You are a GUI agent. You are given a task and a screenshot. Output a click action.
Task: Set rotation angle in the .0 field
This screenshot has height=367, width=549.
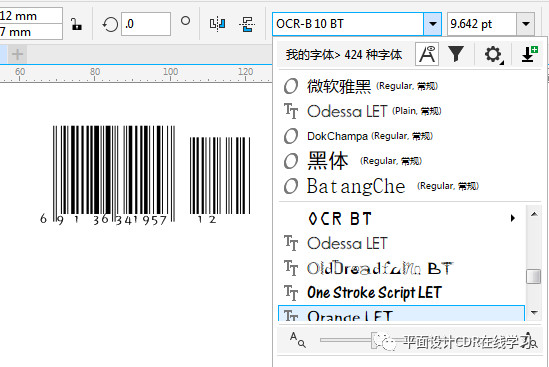tap(146, 24)
